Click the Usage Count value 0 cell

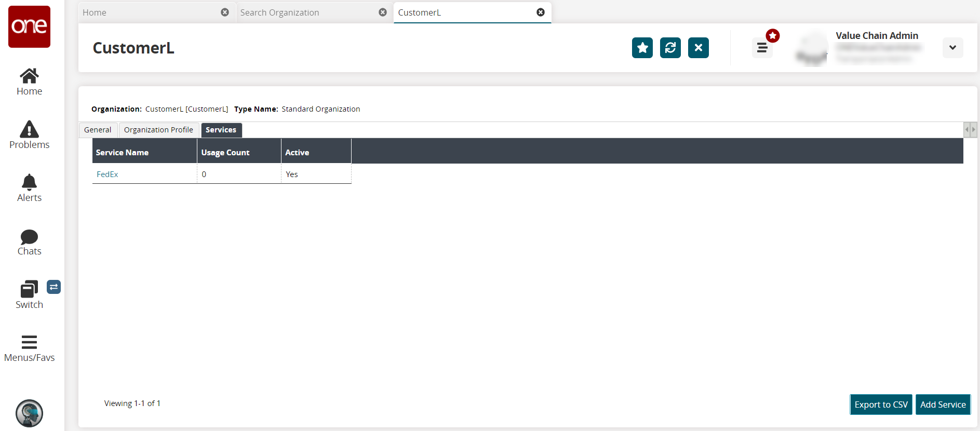[239, 174]
